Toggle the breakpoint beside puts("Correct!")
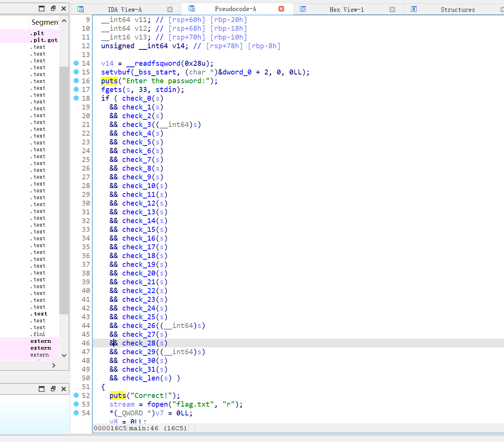This screenshot has height=442, width=504. pyautogui.click(x=76, y=395)
